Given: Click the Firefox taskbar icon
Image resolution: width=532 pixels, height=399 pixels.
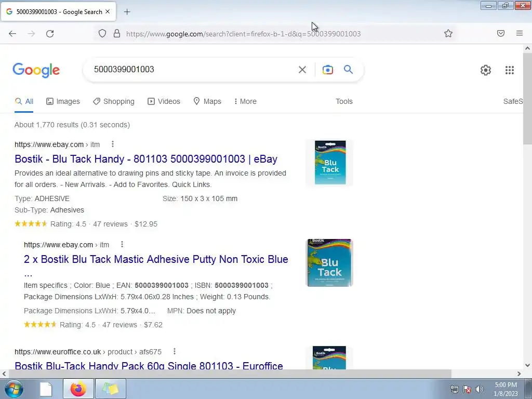Looking at the screenshot, I should [x=78, y=389].
